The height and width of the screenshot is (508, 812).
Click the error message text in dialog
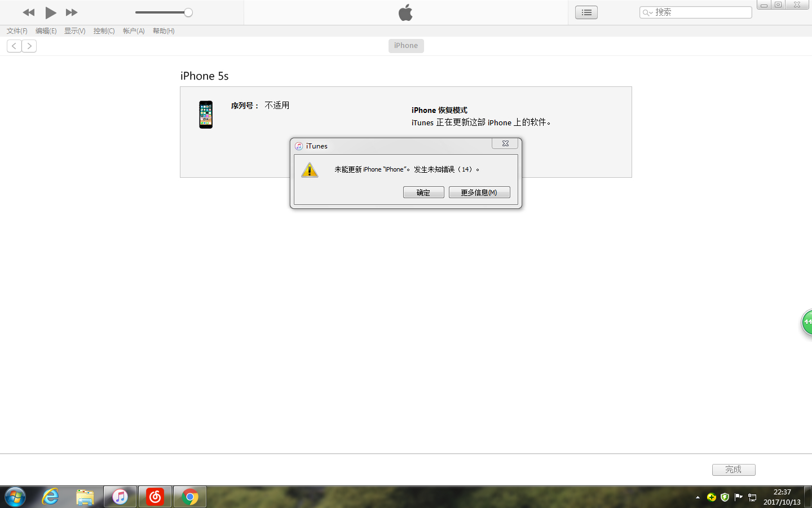point(407,169)
